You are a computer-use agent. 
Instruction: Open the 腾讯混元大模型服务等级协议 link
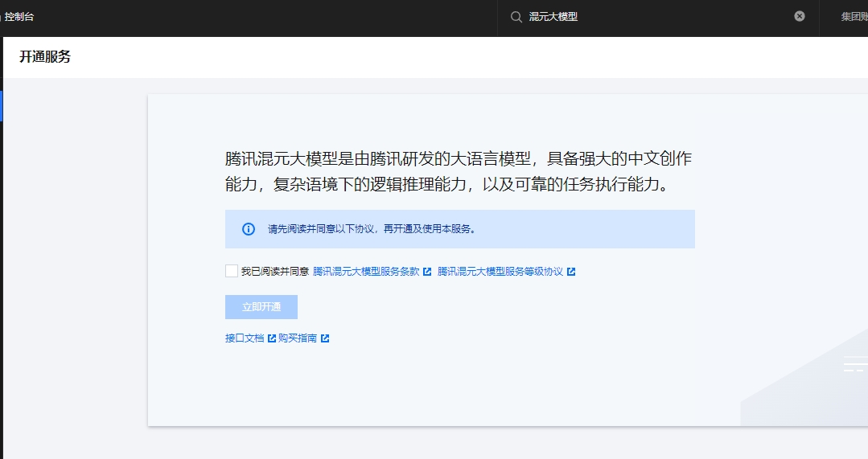[x=500, y=272]
